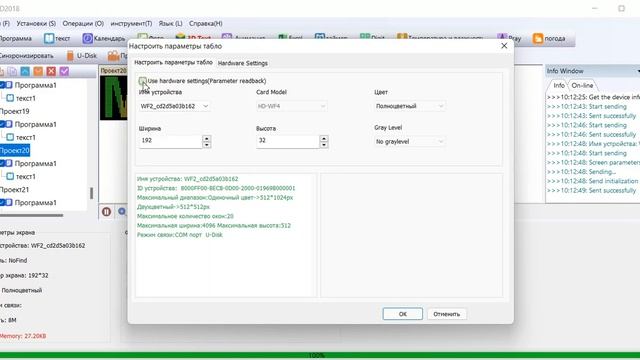Click the Календарь toolbar label
The height and width of the screenshot is (360, 640).
click(x=109, y=38)
